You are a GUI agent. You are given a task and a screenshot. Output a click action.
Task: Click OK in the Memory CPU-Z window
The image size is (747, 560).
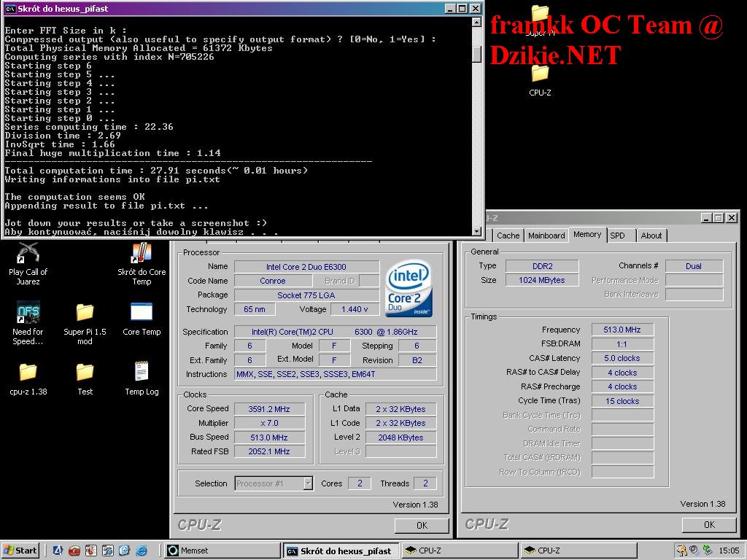coord(709,524)
